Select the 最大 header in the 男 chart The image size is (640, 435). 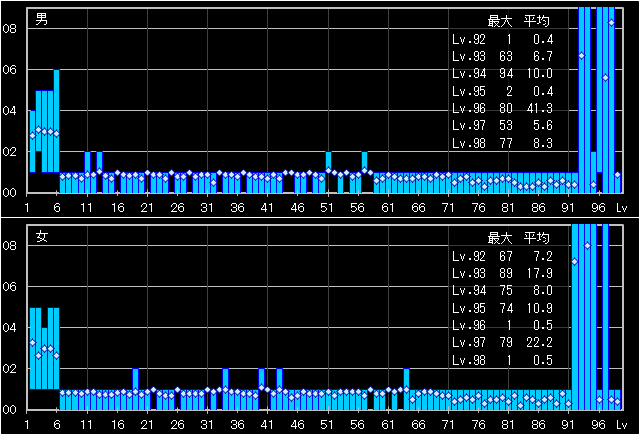500,21
